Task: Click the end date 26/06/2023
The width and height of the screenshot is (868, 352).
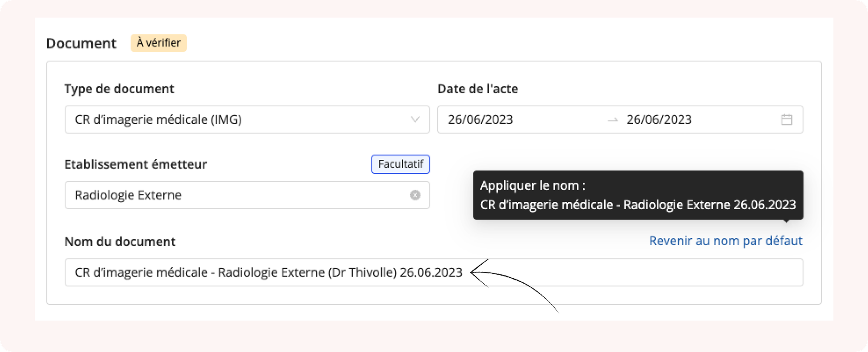Action: coord(659,119)
